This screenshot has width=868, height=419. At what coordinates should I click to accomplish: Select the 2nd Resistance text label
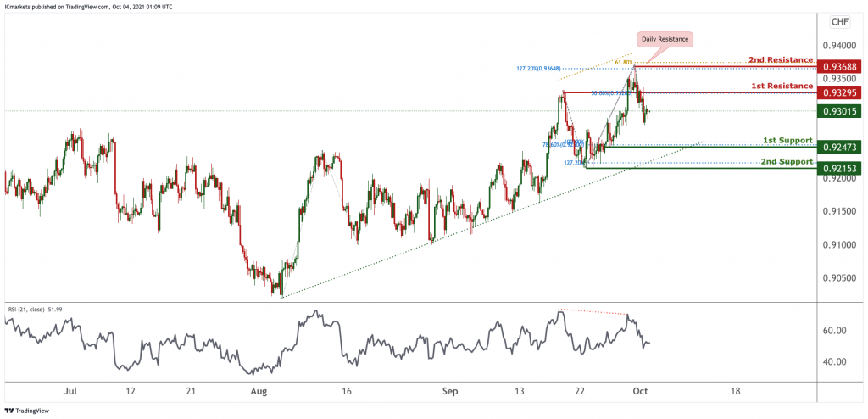[780, 61]
